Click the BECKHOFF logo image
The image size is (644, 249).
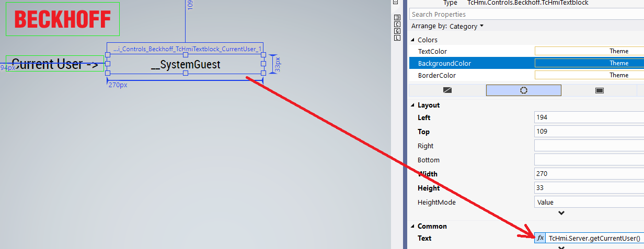pos(63,19)
